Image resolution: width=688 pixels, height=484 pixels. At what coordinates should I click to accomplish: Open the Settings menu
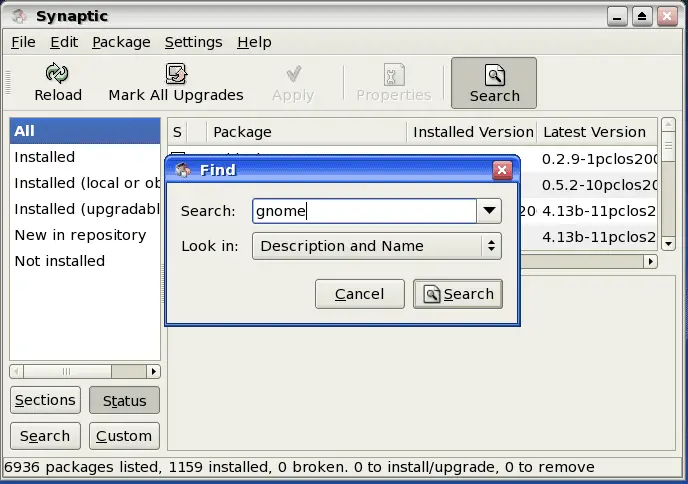(x=194, y=42)
